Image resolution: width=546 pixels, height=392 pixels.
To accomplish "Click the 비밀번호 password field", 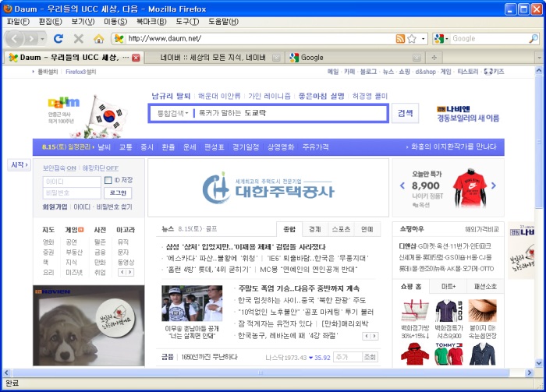I will [72, 193].
